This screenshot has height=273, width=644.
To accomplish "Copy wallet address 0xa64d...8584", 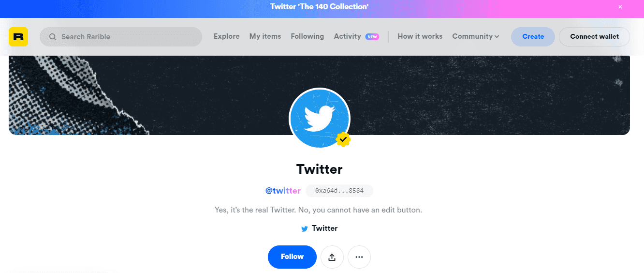I will coord(339,191).
